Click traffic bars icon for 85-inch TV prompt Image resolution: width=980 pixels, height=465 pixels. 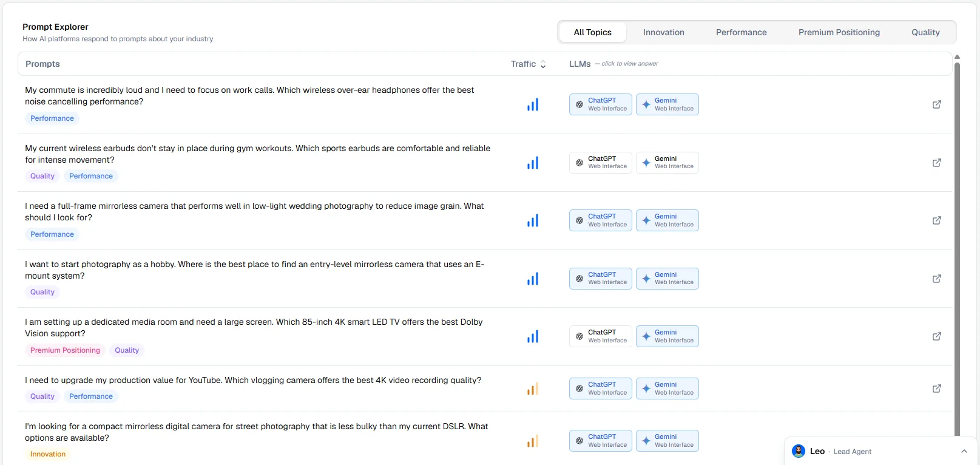[533, 336]
